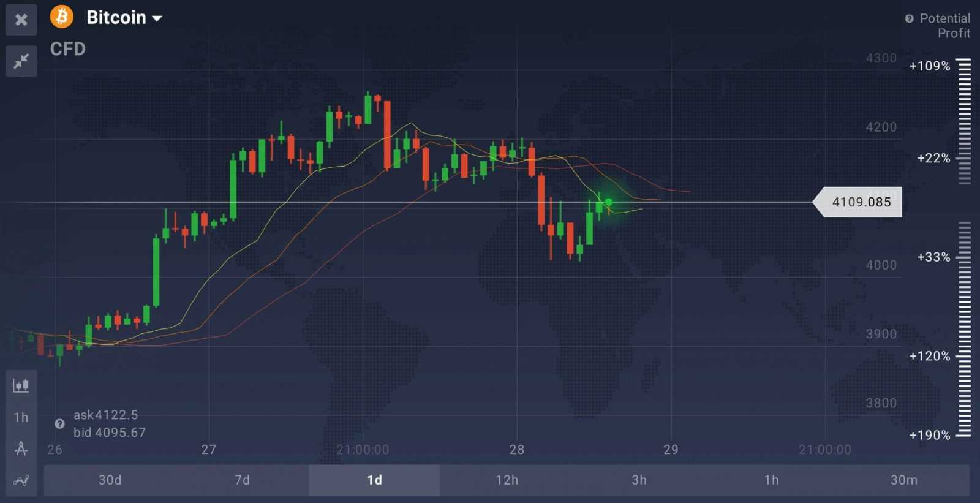Switch to the 3h time range
The image size is (980, 503).
[x=639, y=480]
